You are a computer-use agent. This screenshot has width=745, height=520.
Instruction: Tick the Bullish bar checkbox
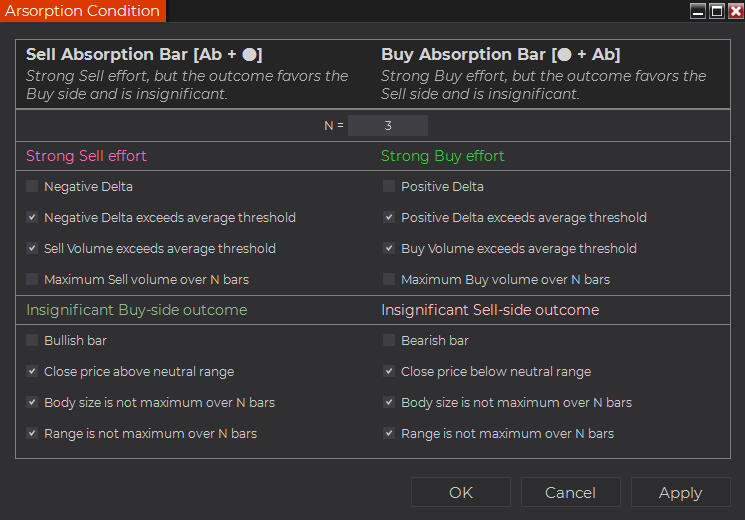33,341
